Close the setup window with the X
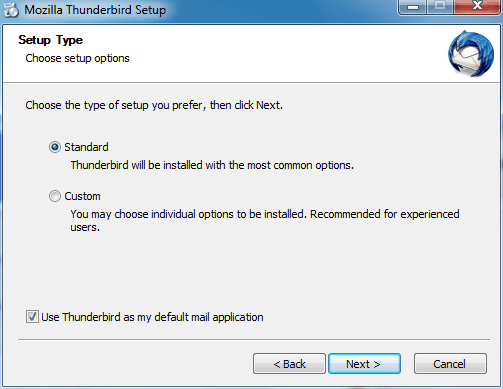The height and width of the screenshot is (389, 503). click(x=477, y=6)
